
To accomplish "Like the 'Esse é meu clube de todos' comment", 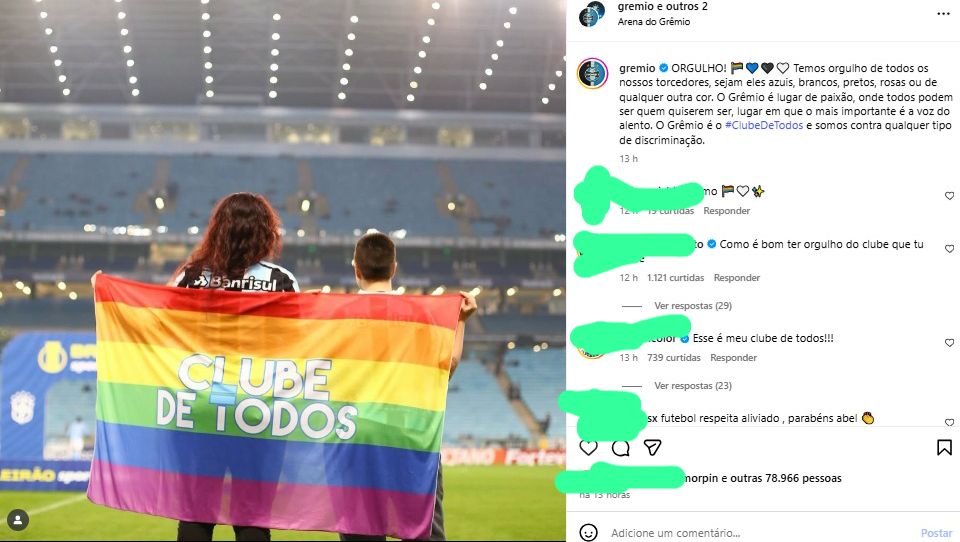I will pyautogui.click(x=949, y=342).
